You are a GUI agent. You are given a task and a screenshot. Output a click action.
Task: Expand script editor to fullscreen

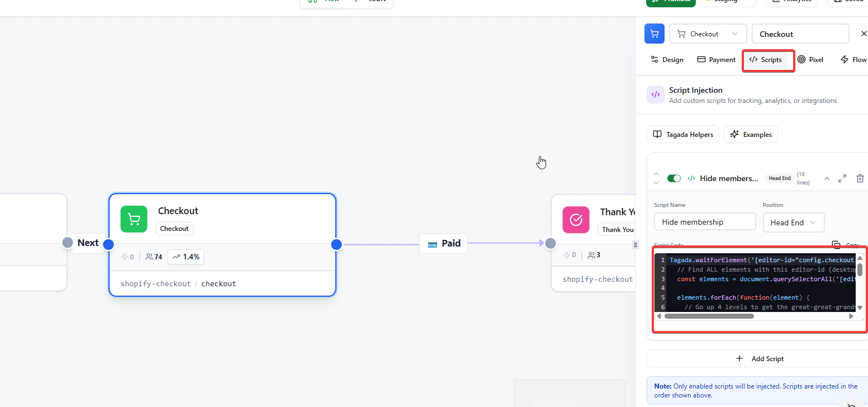click(x=842, y=178)
